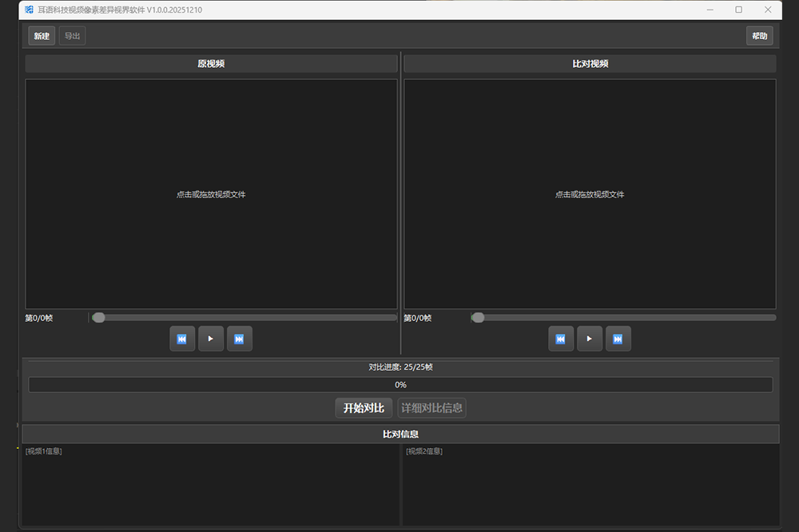This screenshot has height=532, width=799.
Task: Click the fast-forward icon under 原视频
Action: [239, 339]
